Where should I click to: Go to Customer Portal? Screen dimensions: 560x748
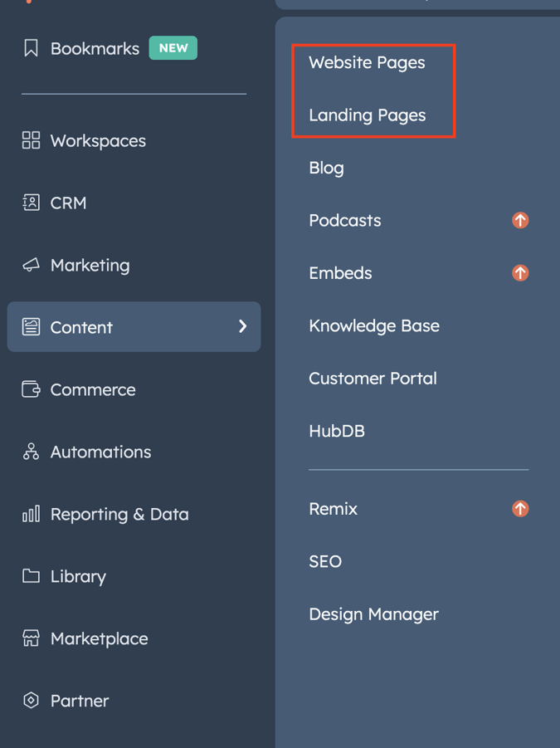(x=373, y=379)
